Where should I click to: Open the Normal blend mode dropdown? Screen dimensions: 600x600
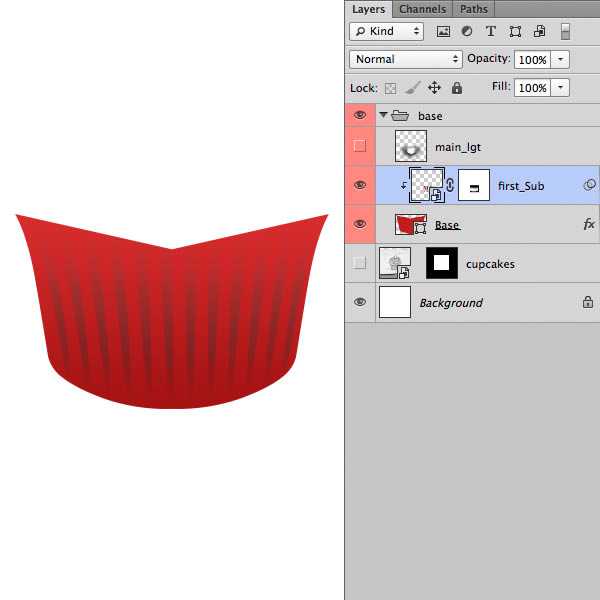(x=405, y=60)
